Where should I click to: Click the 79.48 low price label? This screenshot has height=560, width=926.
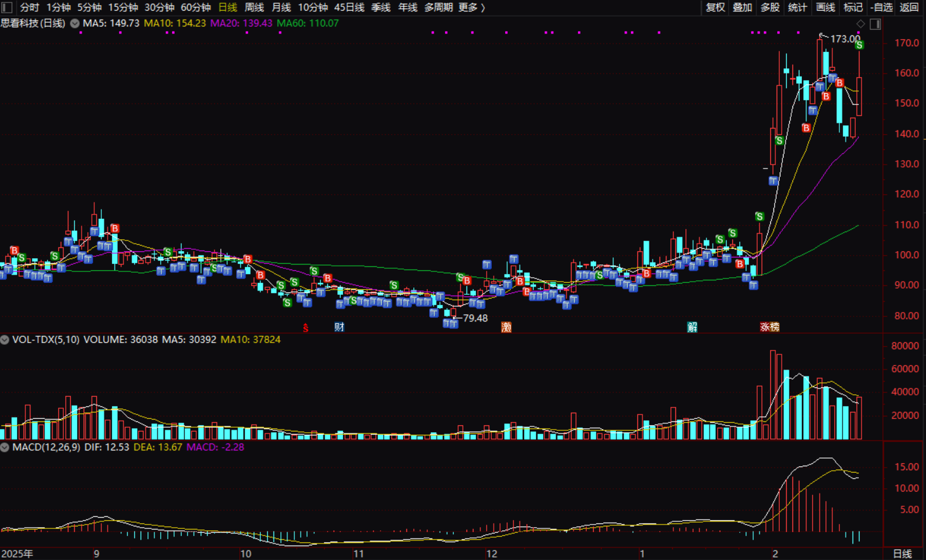point(475,318)
